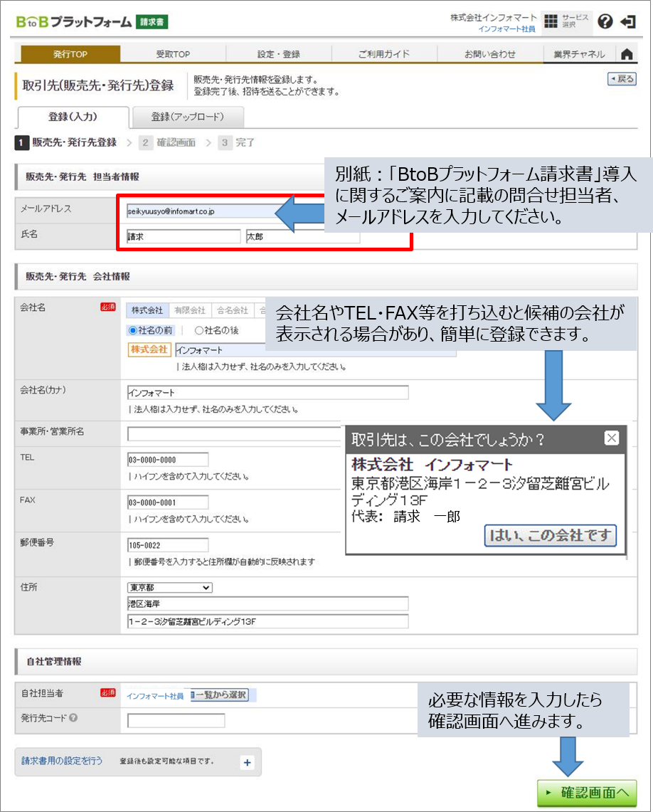Click the popup company name 株式会社 インフォマート
The image size is (653, 812).
pyautogui.click(x=432, y=465)
